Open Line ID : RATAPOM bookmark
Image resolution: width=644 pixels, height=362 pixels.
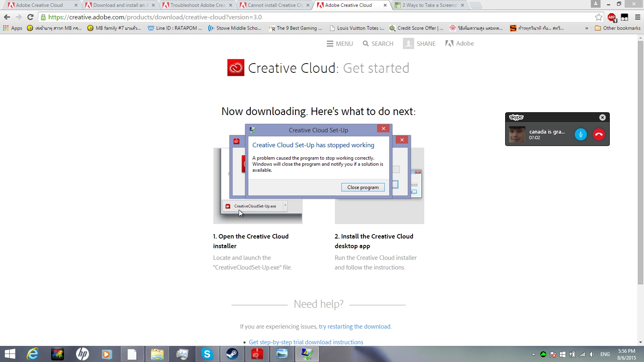click(x=175, y=28)
